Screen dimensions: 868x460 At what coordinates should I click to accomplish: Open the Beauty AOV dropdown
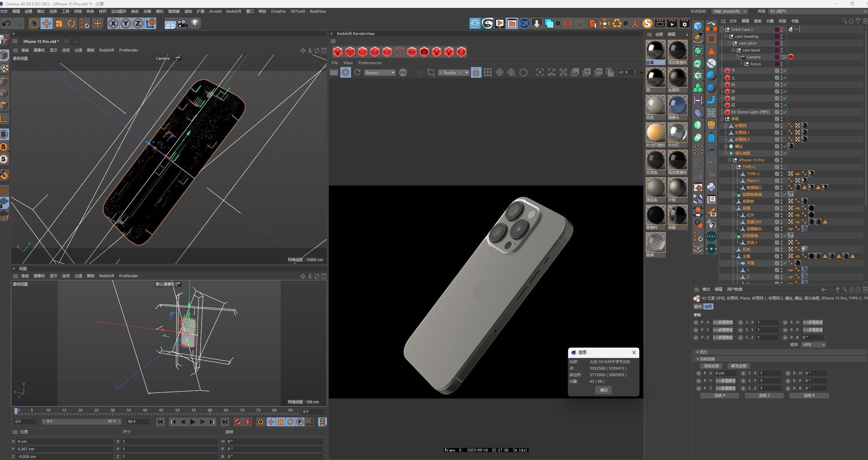click(380, 72)
